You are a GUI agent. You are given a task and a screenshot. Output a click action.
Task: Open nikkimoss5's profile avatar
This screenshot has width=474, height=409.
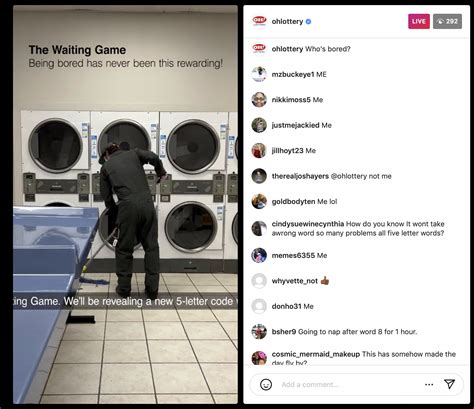click(x=259, y=99)
